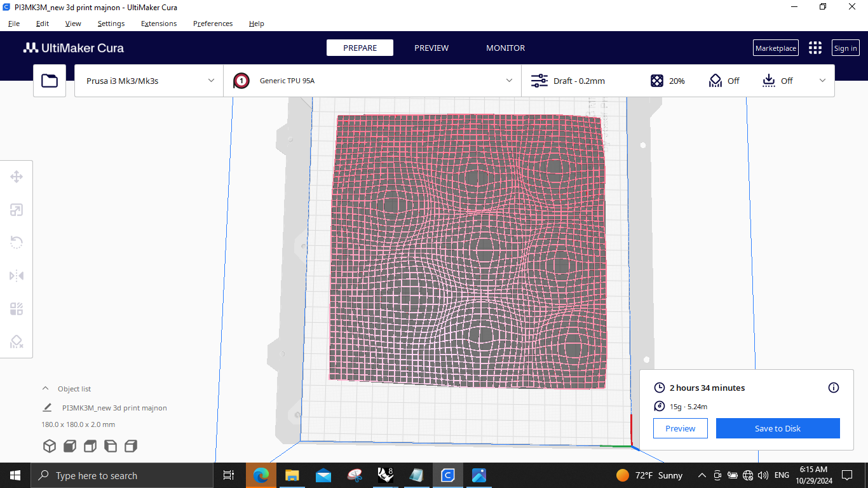Open Per Model Settings tool
Screen dimensions: 868x488
tap(17, 309)
